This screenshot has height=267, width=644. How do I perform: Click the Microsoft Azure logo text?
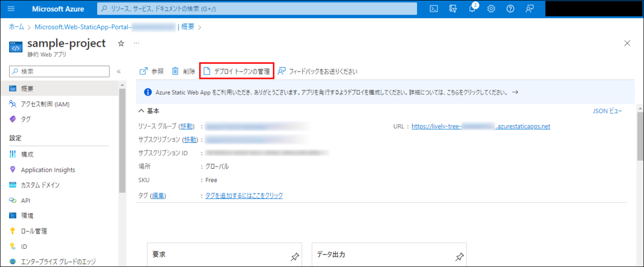tap(58, 9)
